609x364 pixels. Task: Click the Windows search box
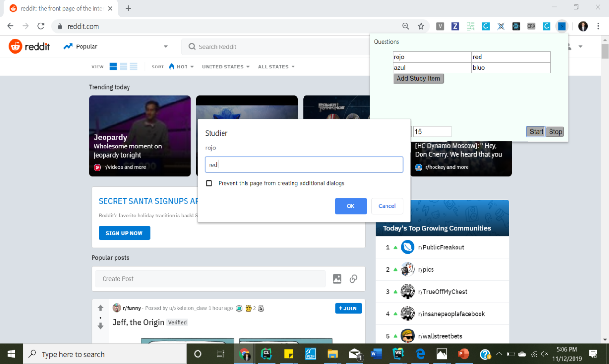[105, 354]
